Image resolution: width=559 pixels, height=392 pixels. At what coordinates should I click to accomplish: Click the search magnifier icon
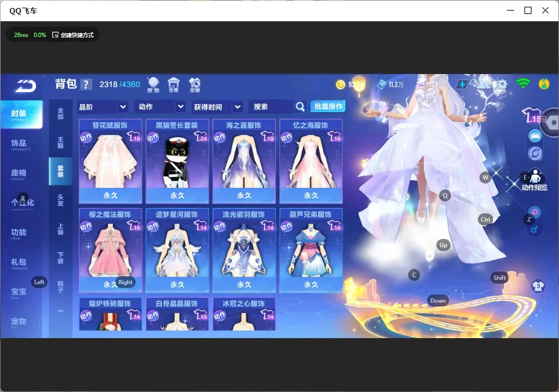tap(300, 107)
